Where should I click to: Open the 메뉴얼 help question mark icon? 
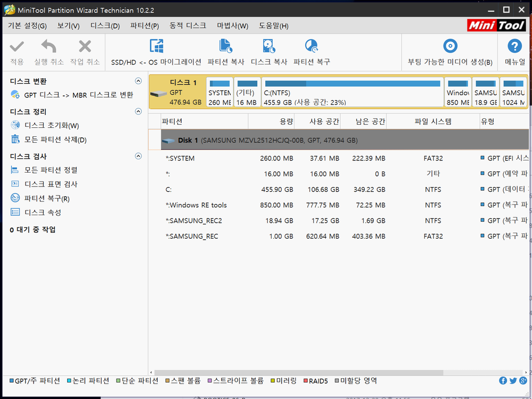514,46
